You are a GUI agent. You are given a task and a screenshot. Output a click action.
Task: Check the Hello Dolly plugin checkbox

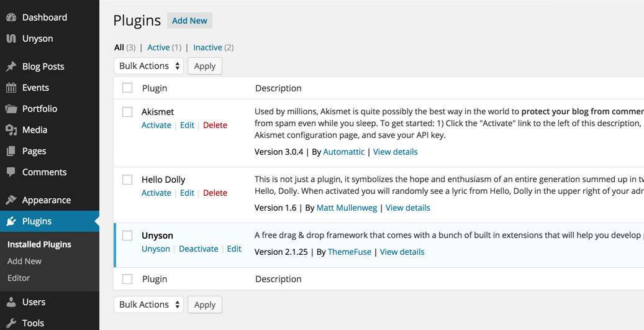[x=127, y=180]
